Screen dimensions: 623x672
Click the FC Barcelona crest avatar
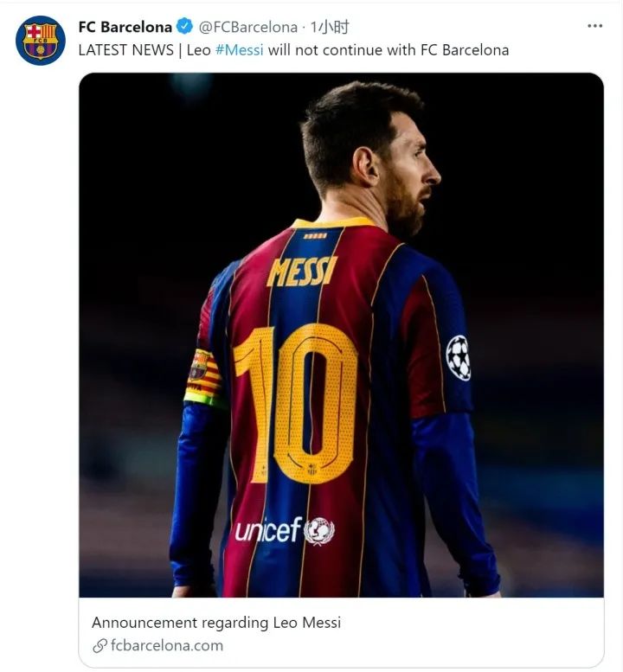41,41
